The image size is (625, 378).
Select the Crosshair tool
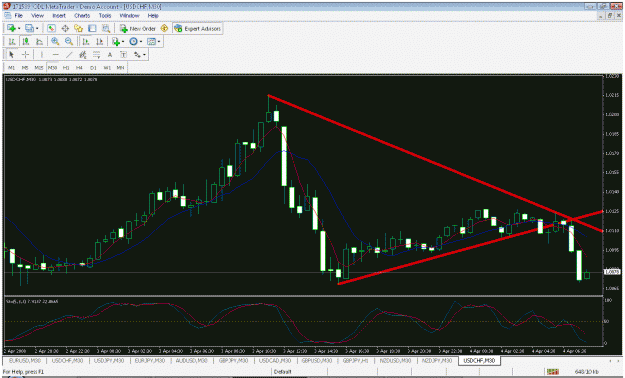click(x=26, y=54)
